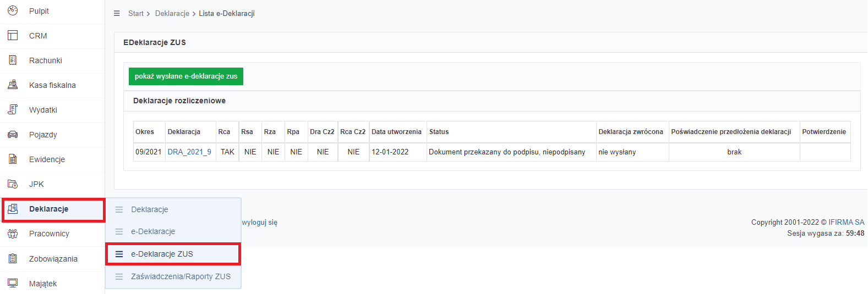Image resolution: width=868 pixels, height=294 pixels.
Task: Click the JPK folder icon
Action: (x=13, y=184)
